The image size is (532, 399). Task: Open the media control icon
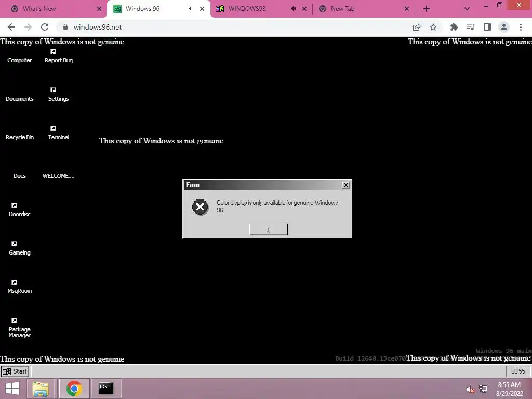470,27
